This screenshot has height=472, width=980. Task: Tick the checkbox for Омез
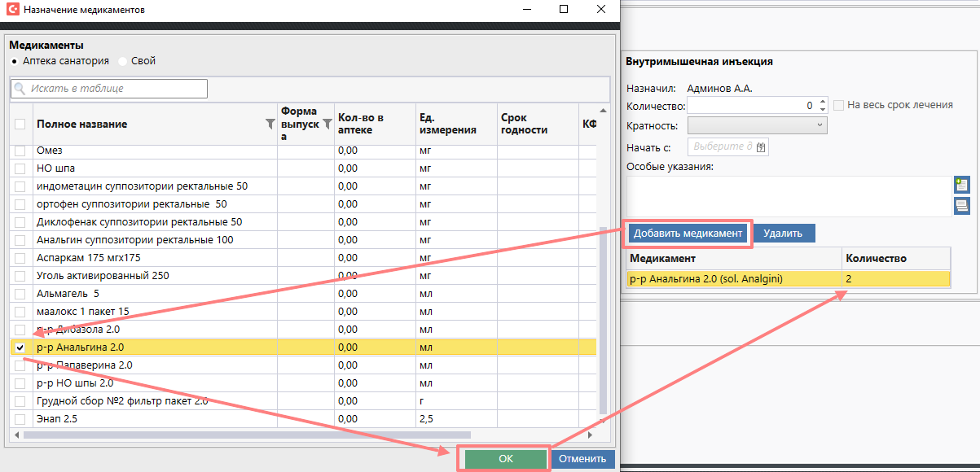20,151
